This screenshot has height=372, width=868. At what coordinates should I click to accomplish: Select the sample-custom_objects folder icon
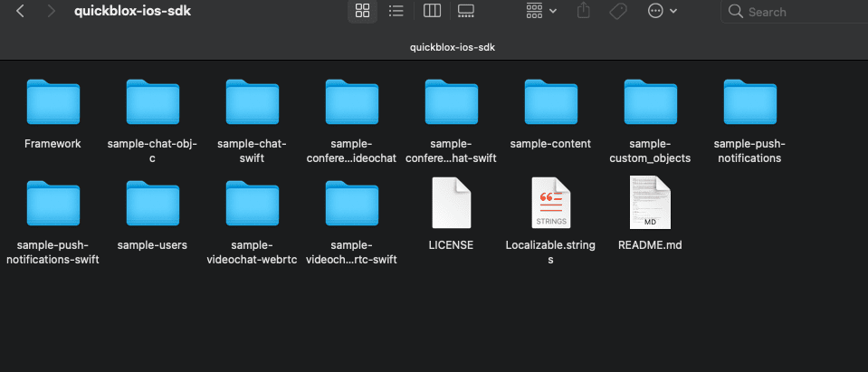[x=651, y=102]
